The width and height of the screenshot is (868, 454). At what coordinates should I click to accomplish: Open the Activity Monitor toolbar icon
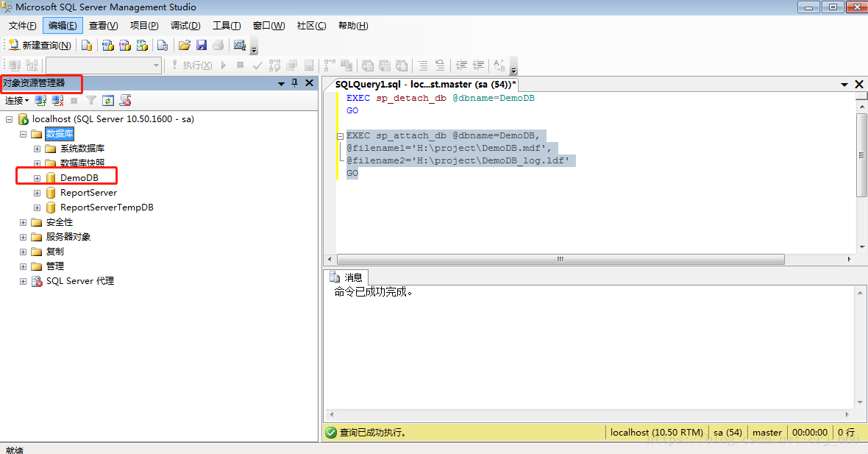pos(239,46)
